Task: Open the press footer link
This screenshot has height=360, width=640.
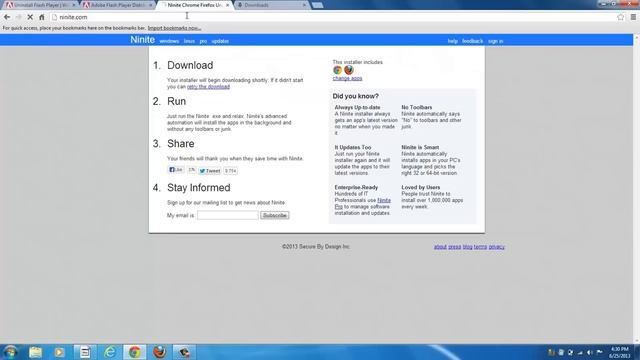Action: [x=454, y=247]
